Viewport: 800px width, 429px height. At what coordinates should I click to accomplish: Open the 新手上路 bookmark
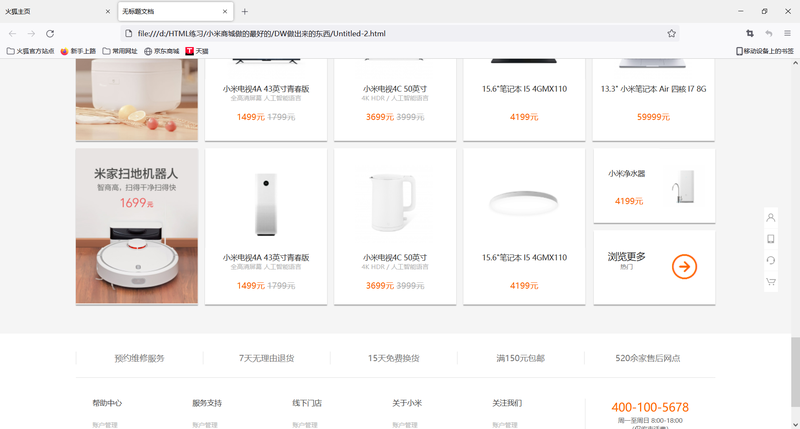78,51
